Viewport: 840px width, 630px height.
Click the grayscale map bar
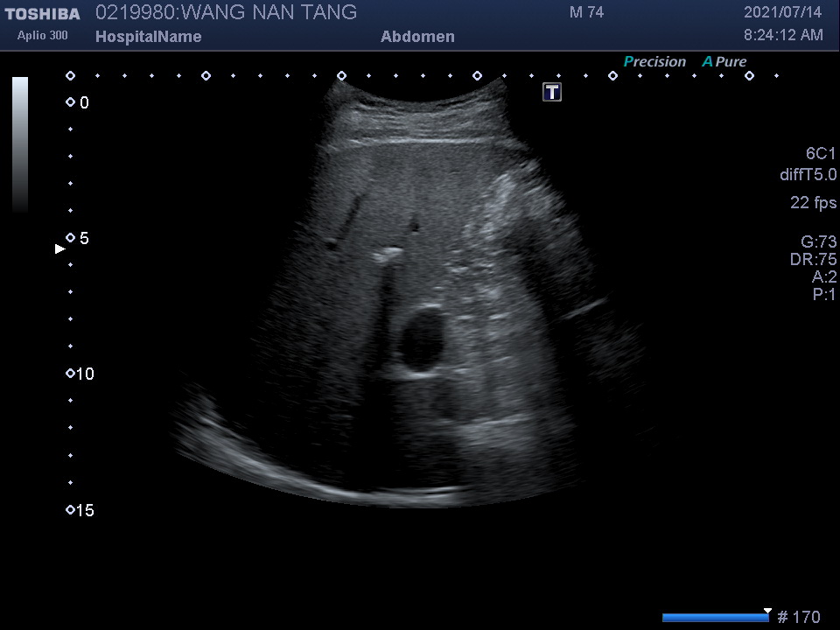coord(20,144)
